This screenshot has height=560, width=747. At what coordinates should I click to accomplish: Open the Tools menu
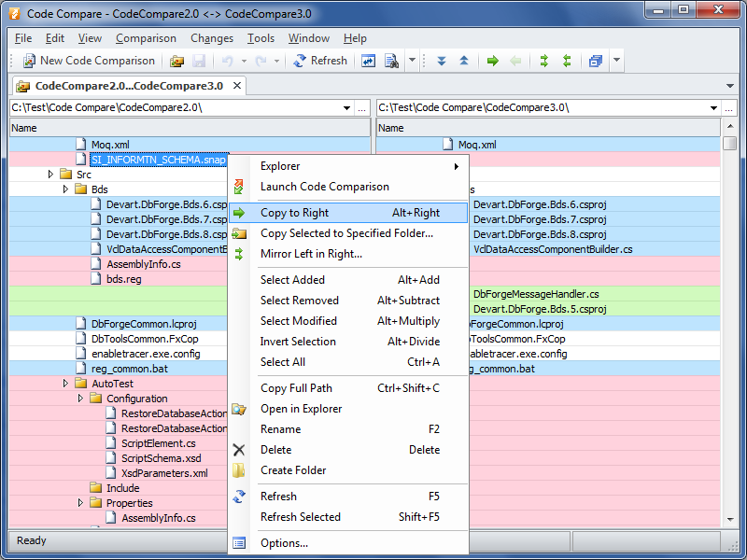click(x=261, y=38)
